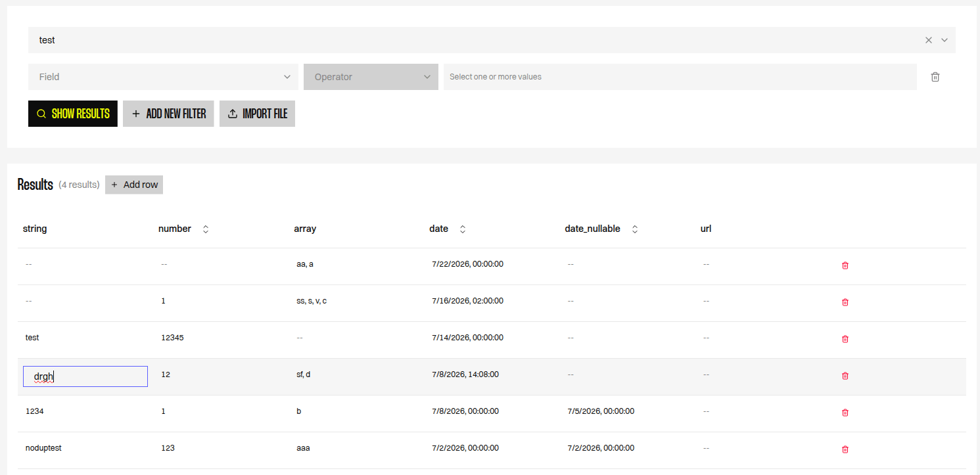Click the Add row button

pyautogui.click(x=134, y=185)
